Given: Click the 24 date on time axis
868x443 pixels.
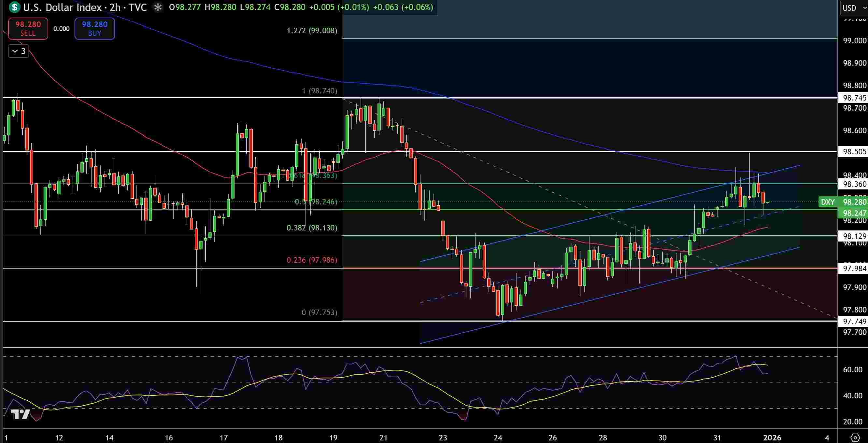Looking at the screenshot, I should 498,437.
